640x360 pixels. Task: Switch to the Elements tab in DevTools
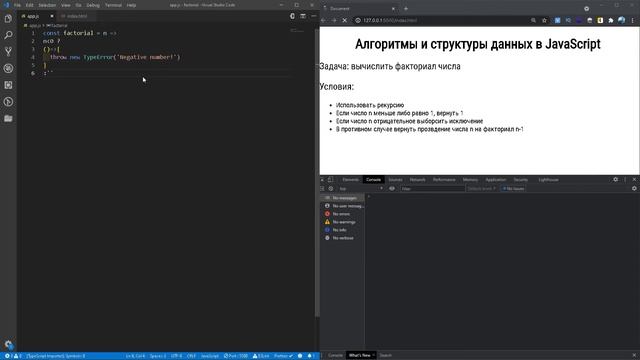pos(350,180)
